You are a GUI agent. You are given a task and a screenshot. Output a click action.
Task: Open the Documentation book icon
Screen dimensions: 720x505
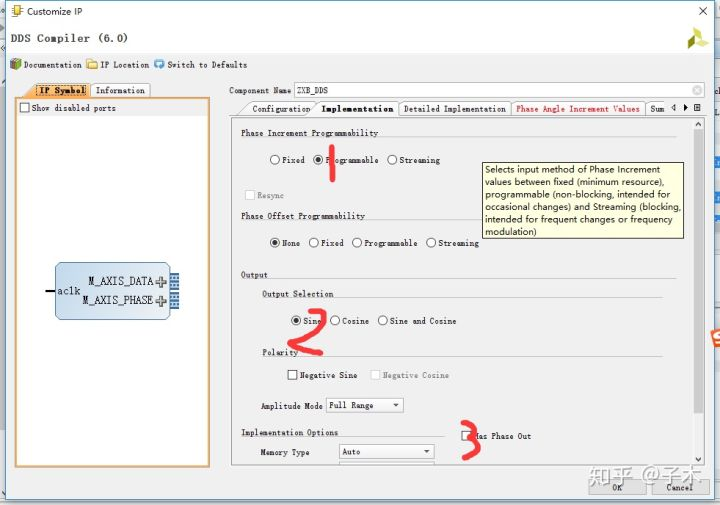(x=16, y=64)
